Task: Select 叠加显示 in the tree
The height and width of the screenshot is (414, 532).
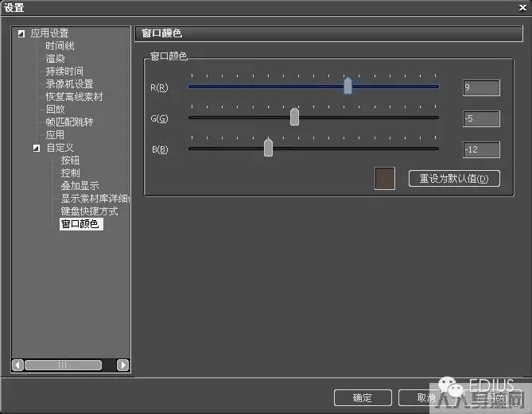Action: coord(80,186)
